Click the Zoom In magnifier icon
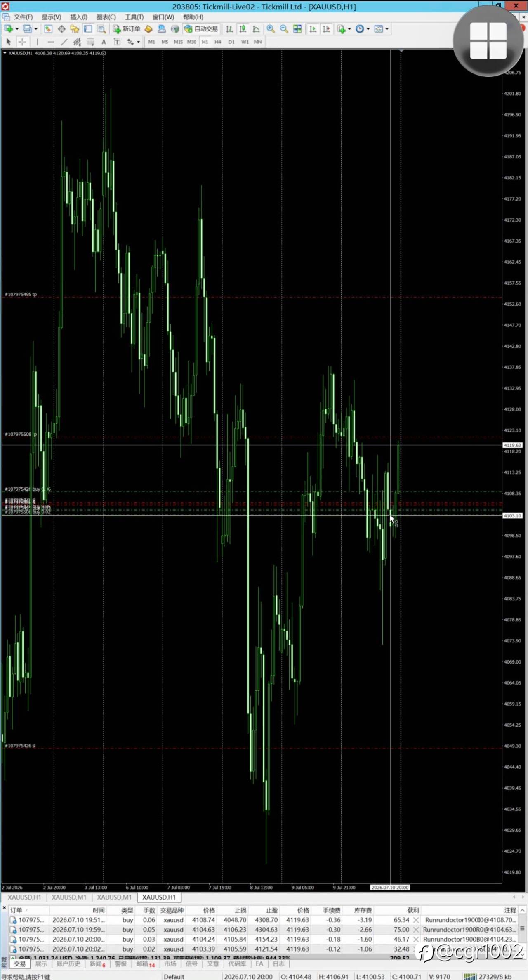The image size is (528, 980). tap(271, 28)
